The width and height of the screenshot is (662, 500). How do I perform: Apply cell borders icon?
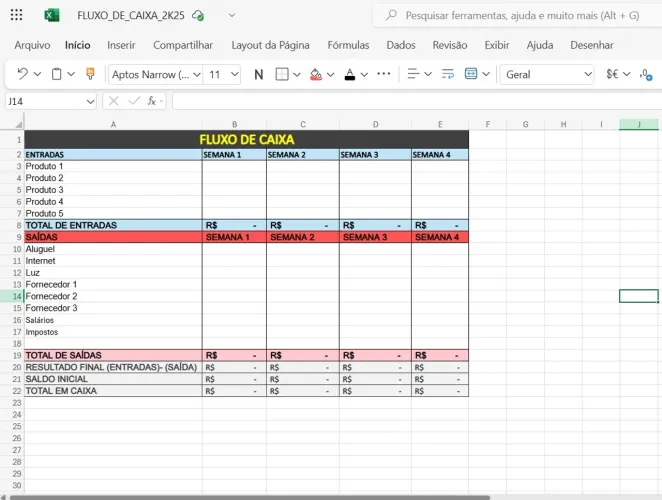pos(282,74)
